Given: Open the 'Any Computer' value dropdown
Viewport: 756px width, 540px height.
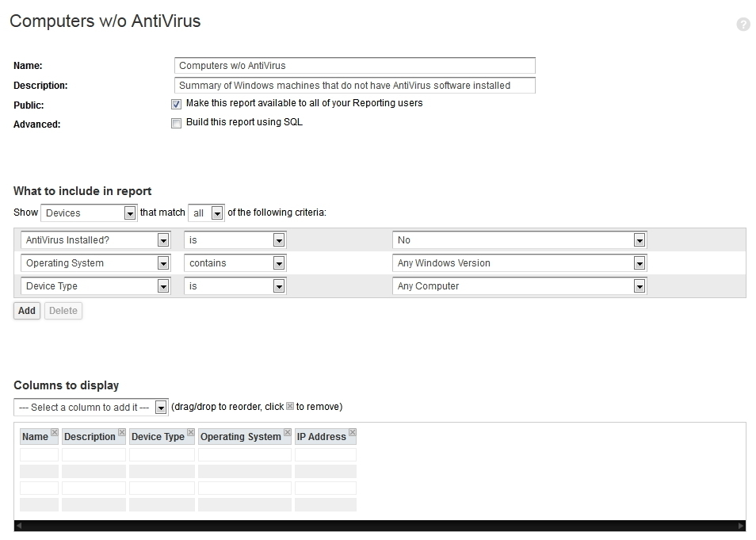Looking at the screenshot, I should pyautogui.click(x=639, y=285).
